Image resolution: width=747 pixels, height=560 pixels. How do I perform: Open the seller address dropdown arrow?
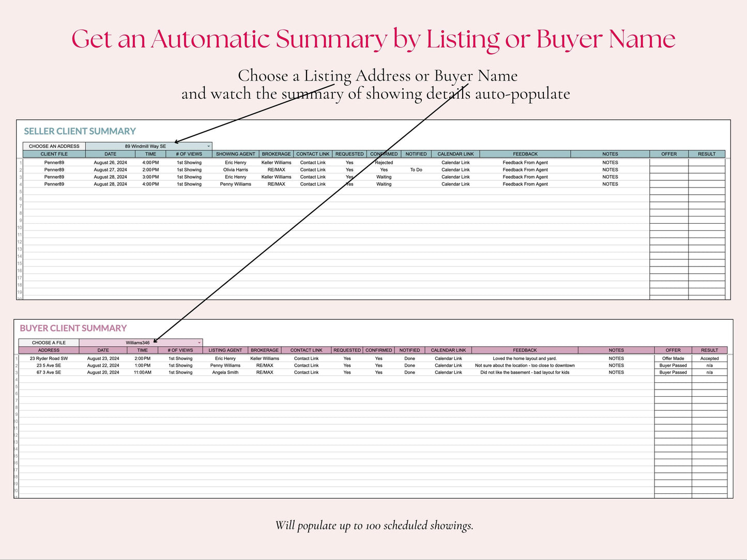(208, 146)
